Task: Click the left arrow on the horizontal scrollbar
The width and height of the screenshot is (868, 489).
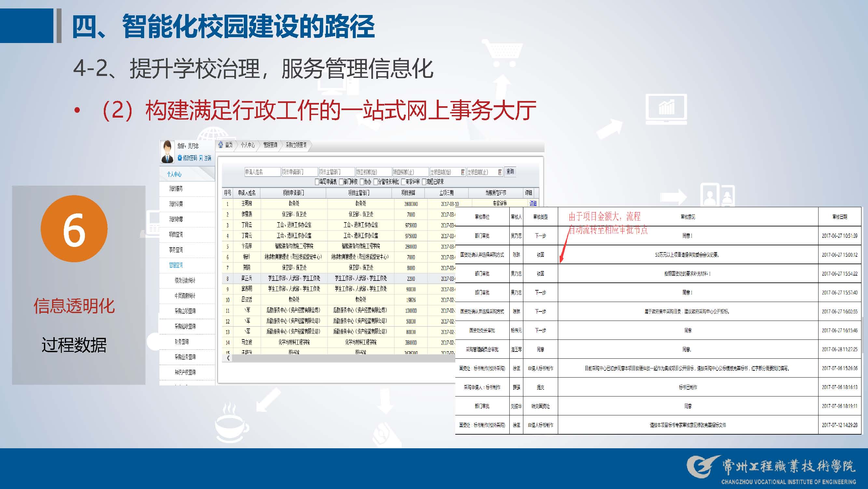Action: coord(228,358)
